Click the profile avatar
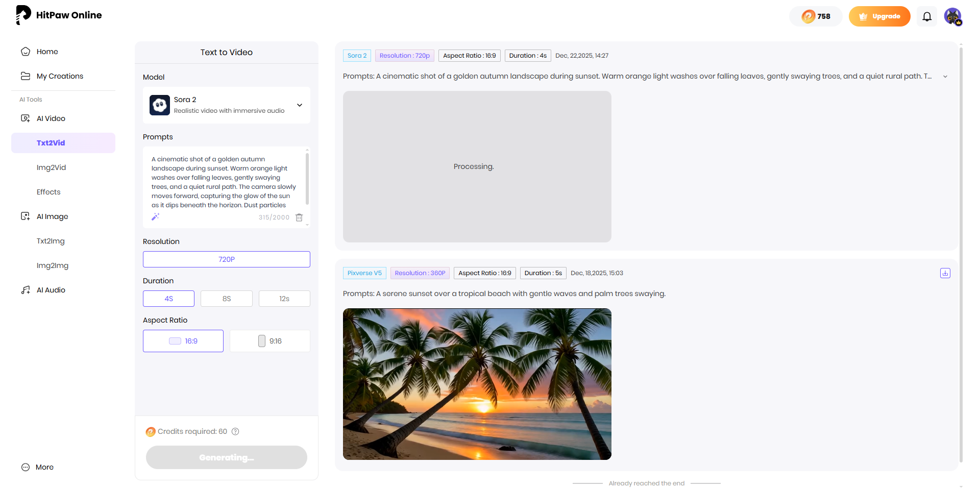This screenshot has height=489, width=980. pos(953,16)
